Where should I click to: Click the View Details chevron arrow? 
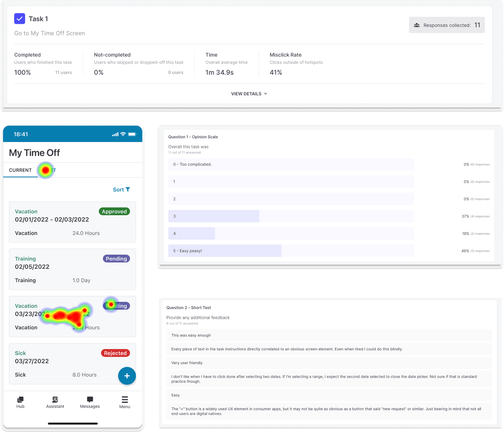(266, 94)
